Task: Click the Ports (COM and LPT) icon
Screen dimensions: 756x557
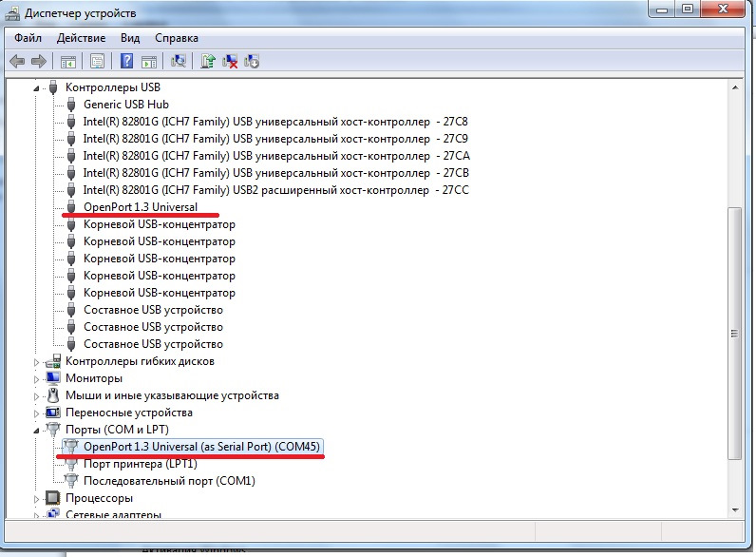Action: 53,429
